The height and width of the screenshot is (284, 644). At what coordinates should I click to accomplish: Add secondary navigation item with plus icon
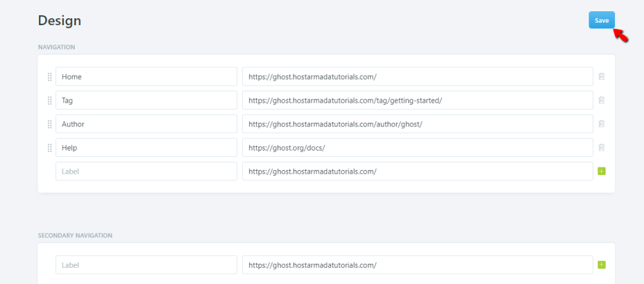coord(601,265)
